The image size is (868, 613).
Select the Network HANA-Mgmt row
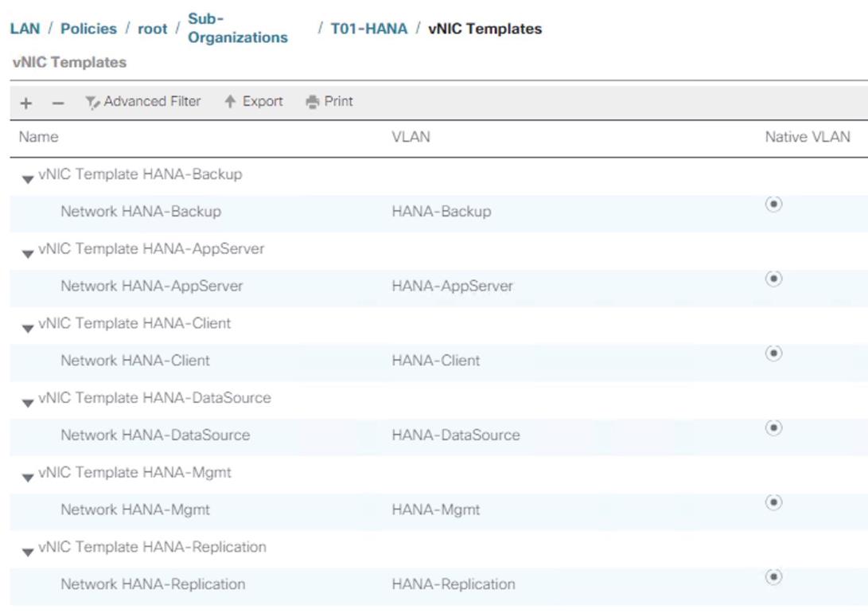pos(438,511)
